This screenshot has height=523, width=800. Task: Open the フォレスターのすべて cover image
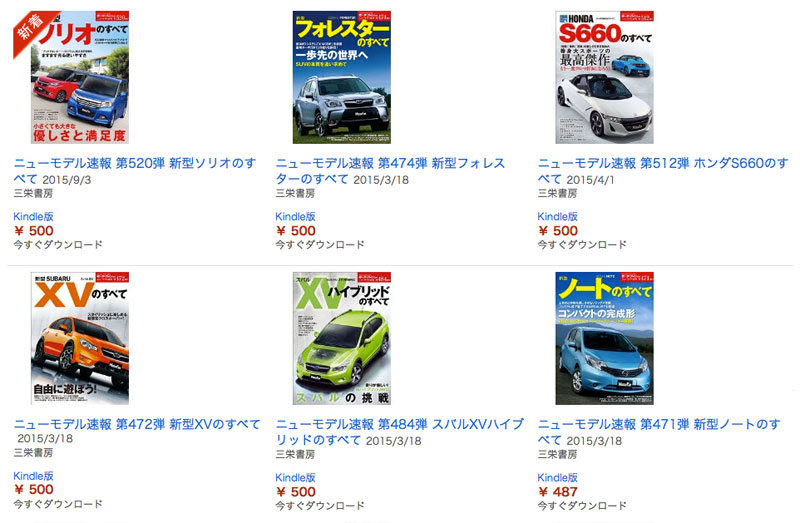pyautogui.click(x=342, y=78)
